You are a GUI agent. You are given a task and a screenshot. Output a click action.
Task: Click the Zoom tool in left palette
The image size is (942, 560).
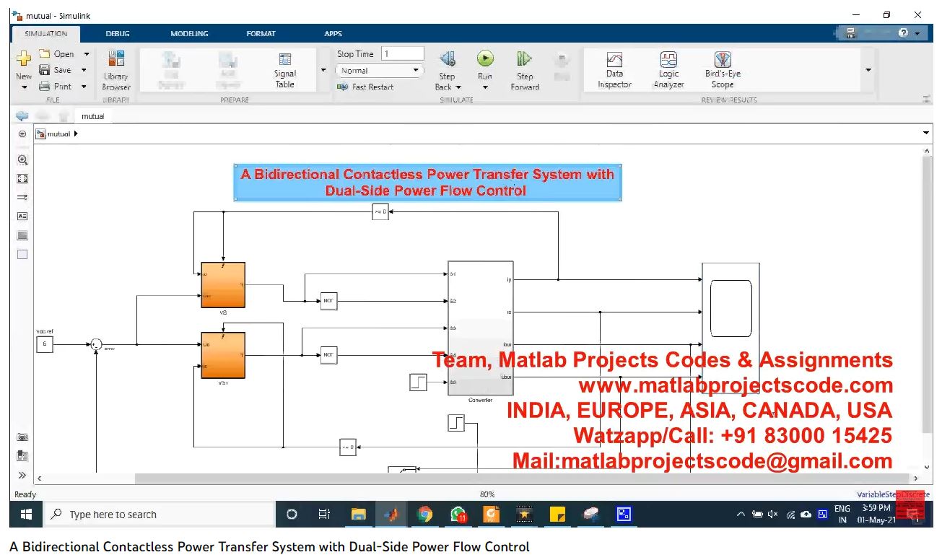(22, 160)
